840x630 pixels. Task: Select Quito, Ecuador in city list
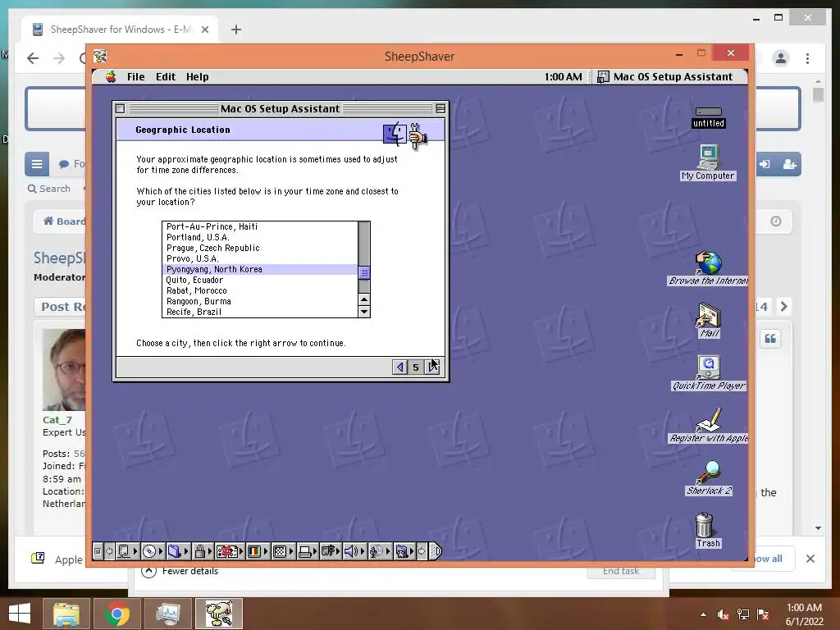260,281
